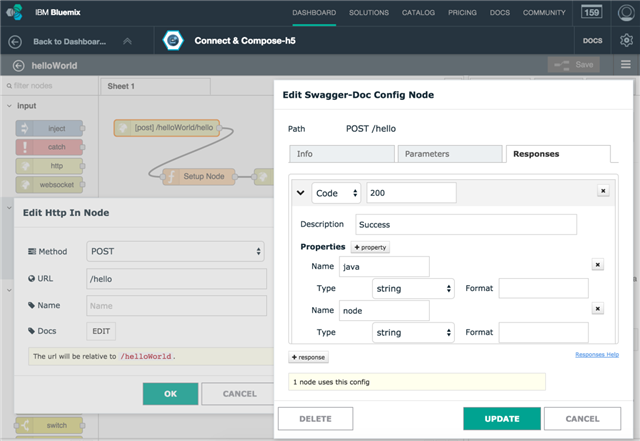This screenshot has width=640, height=441.
Task: Switch to the Parameters tab
Action: click(x=450, y=154)
